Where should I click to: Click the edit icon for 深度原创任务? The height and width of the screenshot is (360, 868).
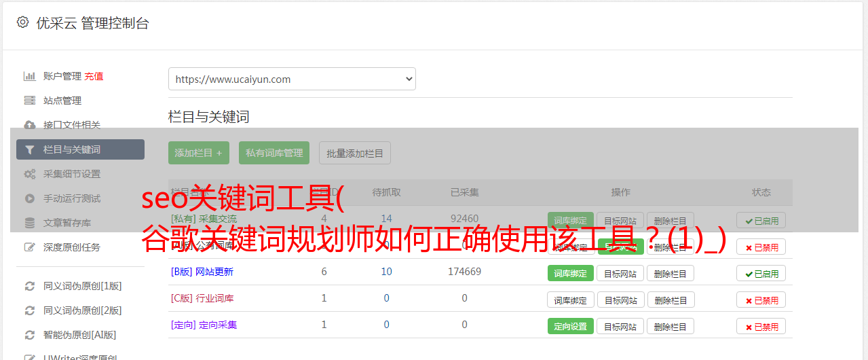(x=30, y=247)
